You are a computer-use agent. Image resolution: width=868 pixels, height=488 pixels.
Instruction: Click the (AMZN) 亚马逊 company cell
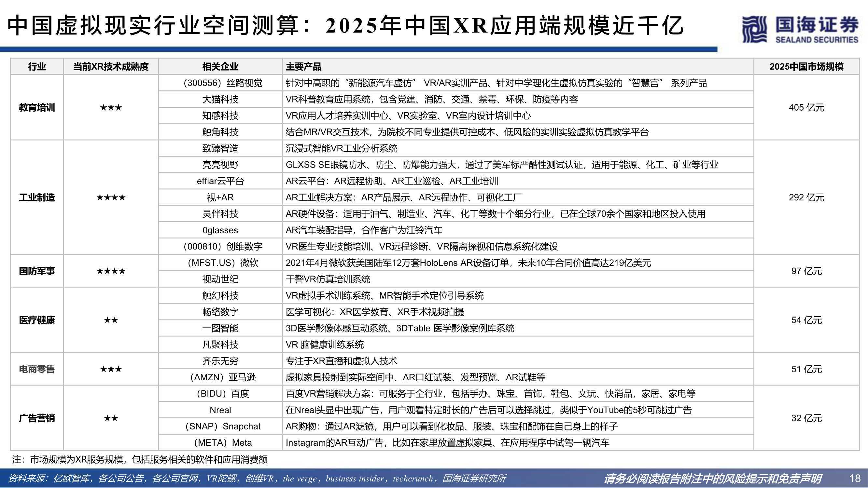[220, 377]
